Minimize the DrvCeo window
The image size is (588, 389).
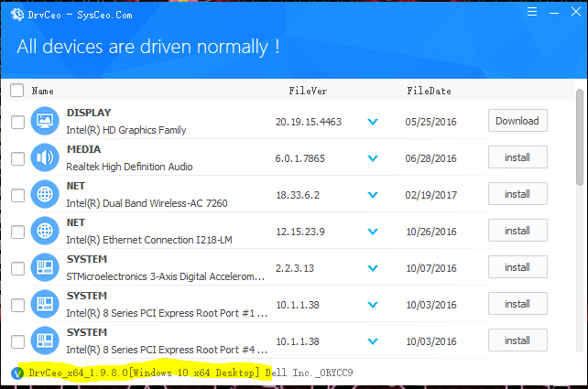click(x=554, y=13)
